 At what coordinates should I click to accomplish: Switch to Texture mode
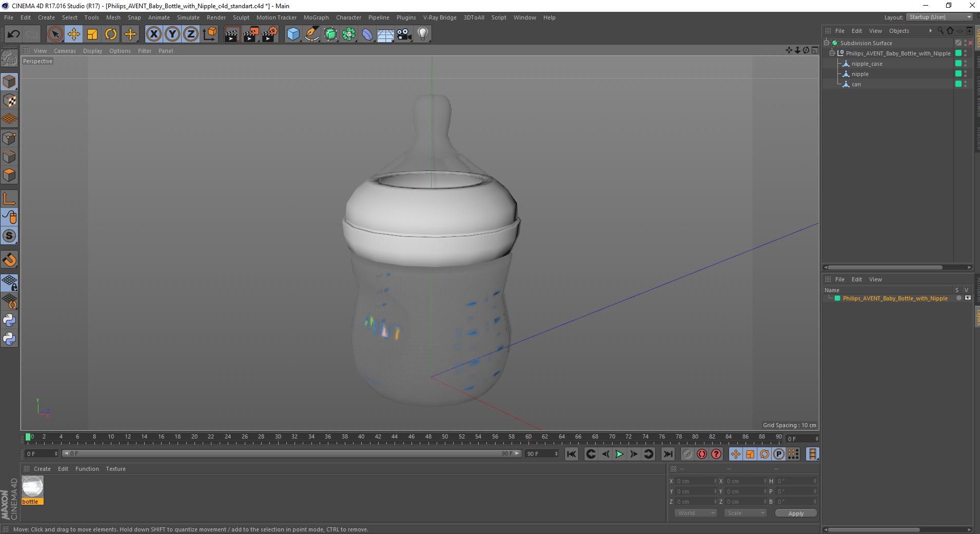tap(9, 101)
